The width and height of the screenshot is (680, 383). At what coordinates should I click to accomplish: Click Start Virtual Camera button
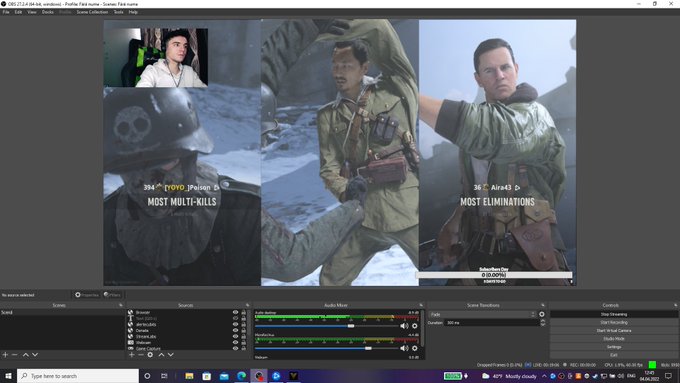[614, 331]
